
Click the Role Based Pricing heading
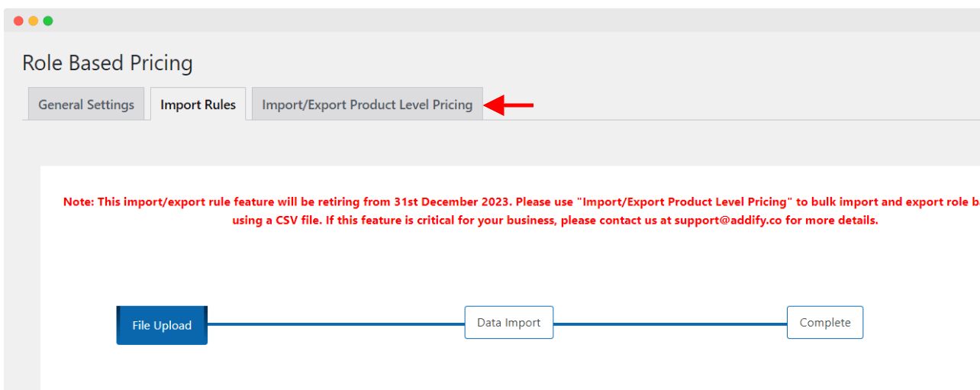(x=108, y=63)
